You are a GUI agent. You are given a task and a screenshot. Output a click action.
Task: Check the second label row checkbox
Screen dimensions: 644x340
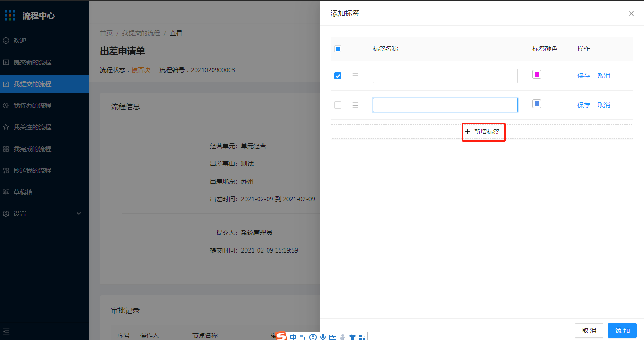point(338,105)
